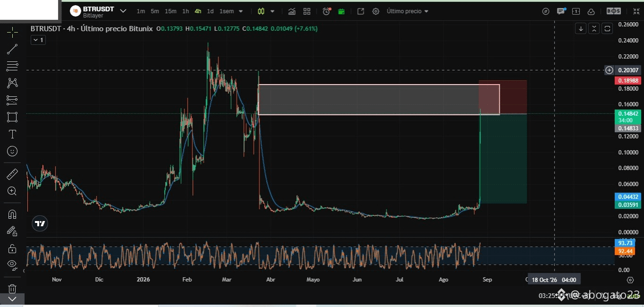Open the Último precio dropdown
The height and width of the screenshot is (307, 644).
[408, 11]
